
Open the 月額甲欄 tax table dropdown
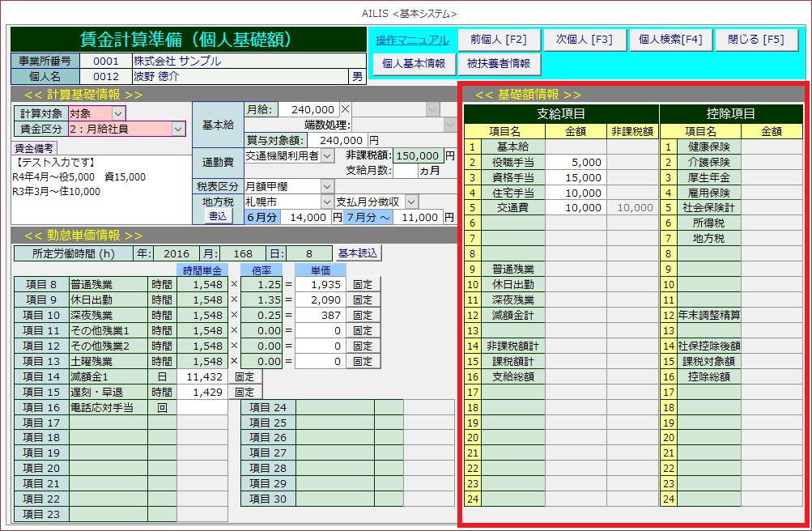pos(327,186)
